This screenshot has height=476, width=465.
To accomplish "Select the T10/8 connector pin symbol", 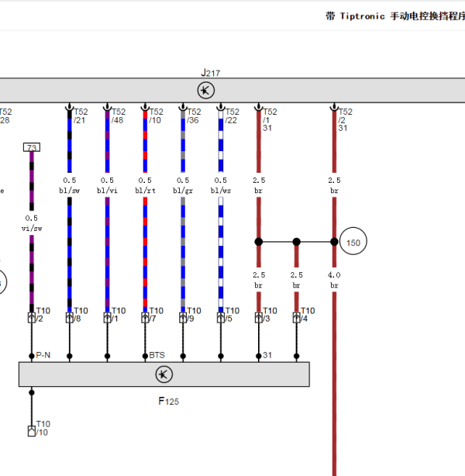I will [x=69, y=318].
